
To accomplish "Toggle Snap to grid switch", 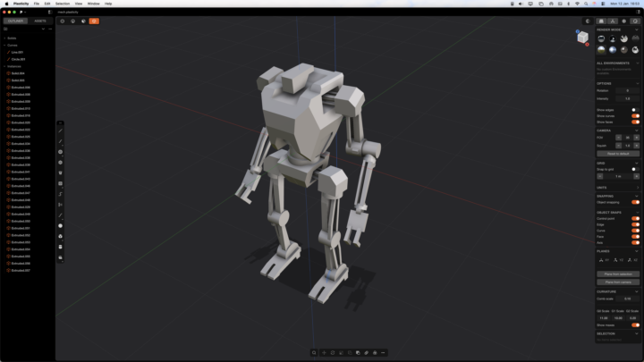I will (x=635, y=169).
